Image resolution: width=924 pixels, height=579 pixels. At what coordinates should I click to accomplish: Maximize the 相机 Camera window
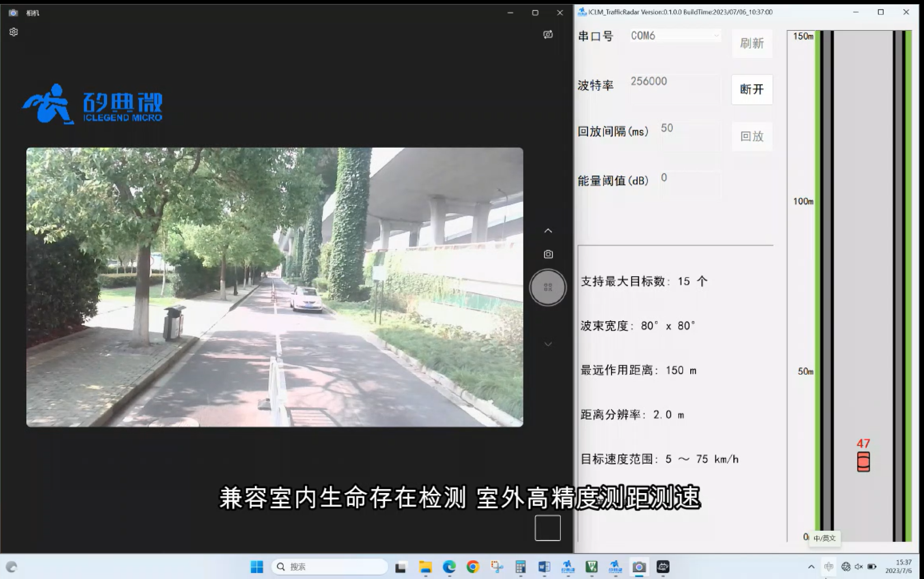(535, 13)
